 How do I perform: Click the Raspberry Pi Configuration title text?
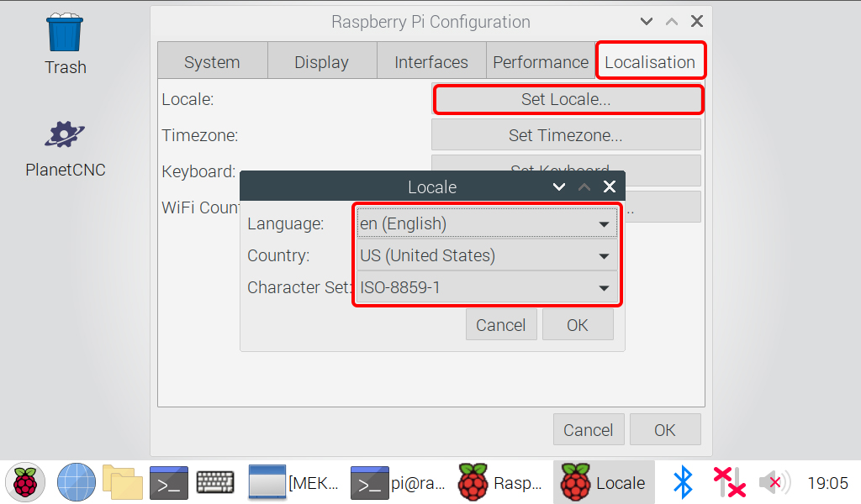click(431, 21)
